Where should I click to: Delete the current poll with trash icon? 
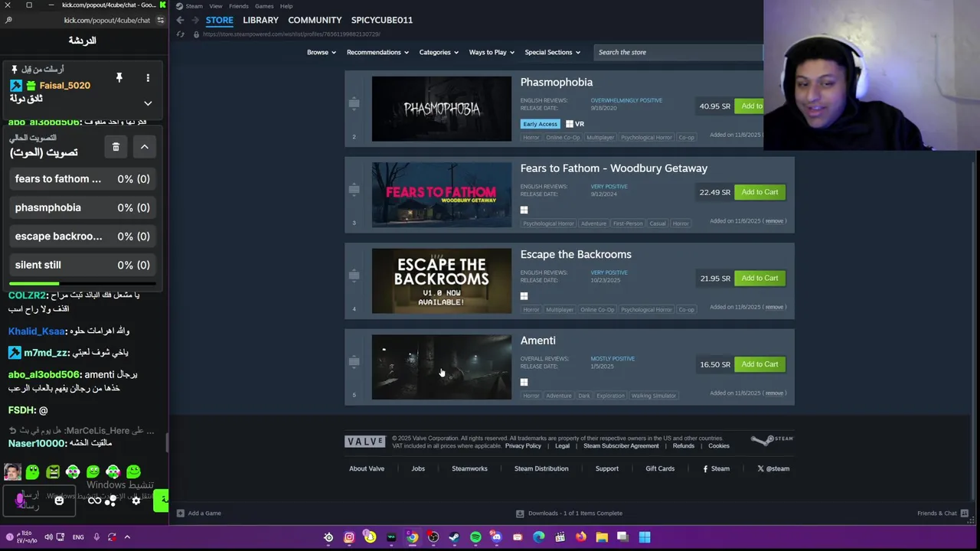[116, 147]
